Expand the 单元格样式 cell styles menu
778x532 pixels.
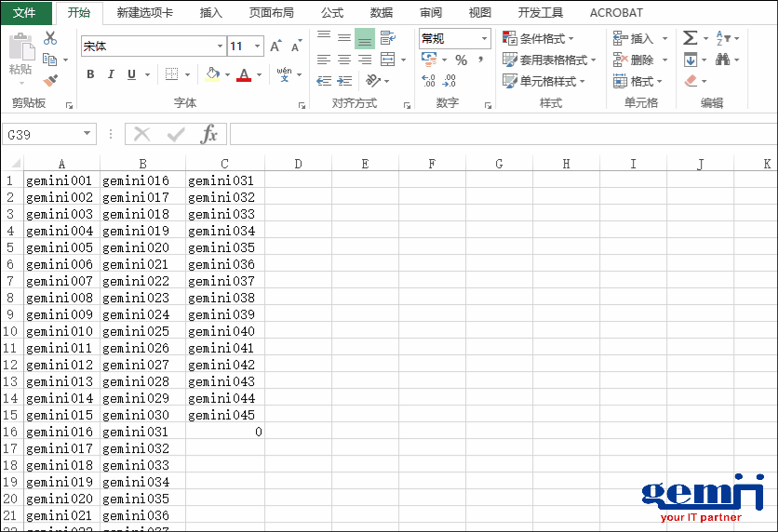pos(543,81)
